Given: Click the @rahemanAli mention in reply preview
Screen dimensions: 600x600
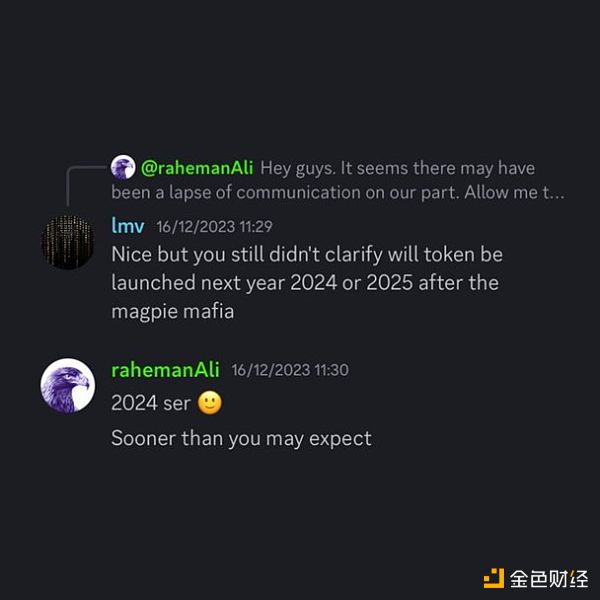Looking at the screenshot, I should coord(197,168).
